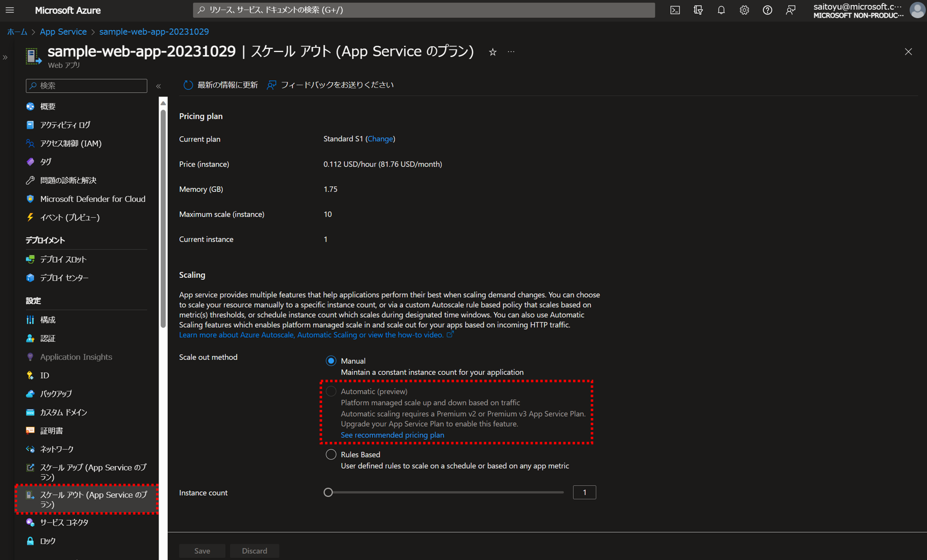Viewport: 927px width, 560px height.
Task: Select the Automatic (preview) radio option
Action: tap(331, 391)
